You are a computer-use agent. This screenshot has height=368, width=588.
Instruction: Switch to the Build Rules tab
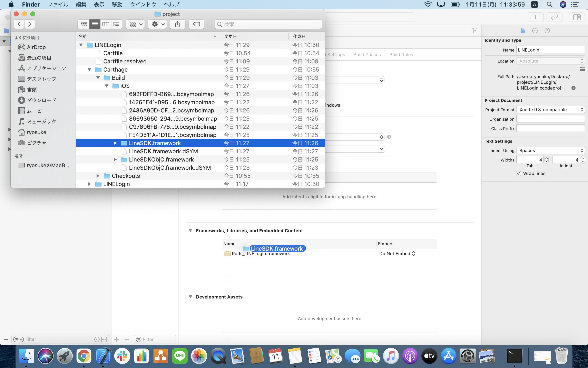[401, 55]
